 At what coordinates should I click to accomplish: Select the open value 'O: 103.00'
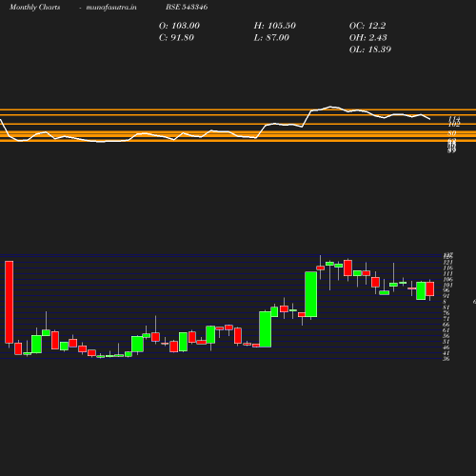(179, 26)
